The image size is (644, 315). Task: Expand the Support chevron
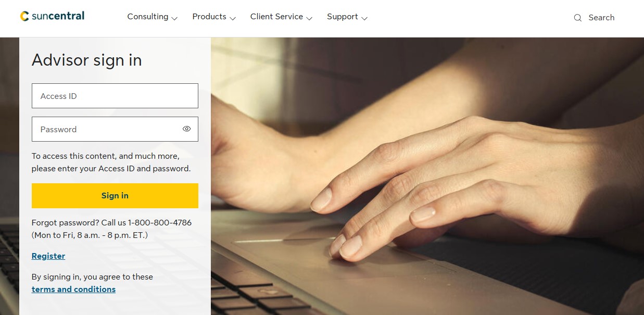coord(364,18)
